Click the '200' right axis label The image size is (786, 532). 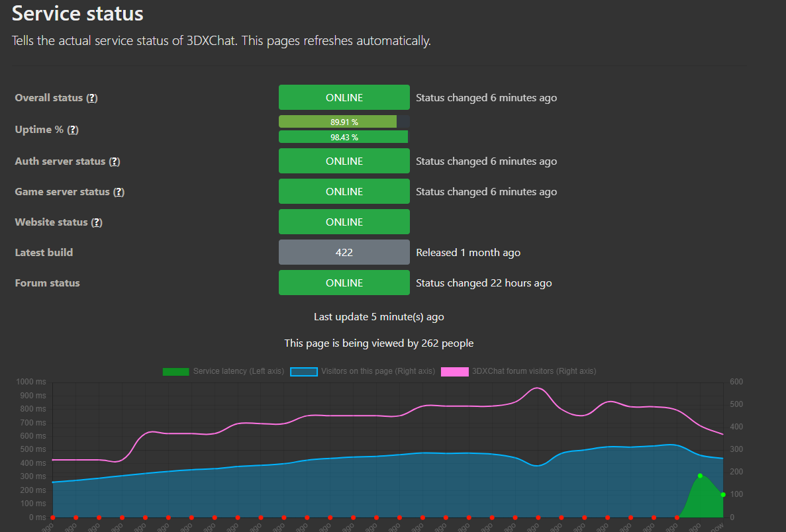736,472
